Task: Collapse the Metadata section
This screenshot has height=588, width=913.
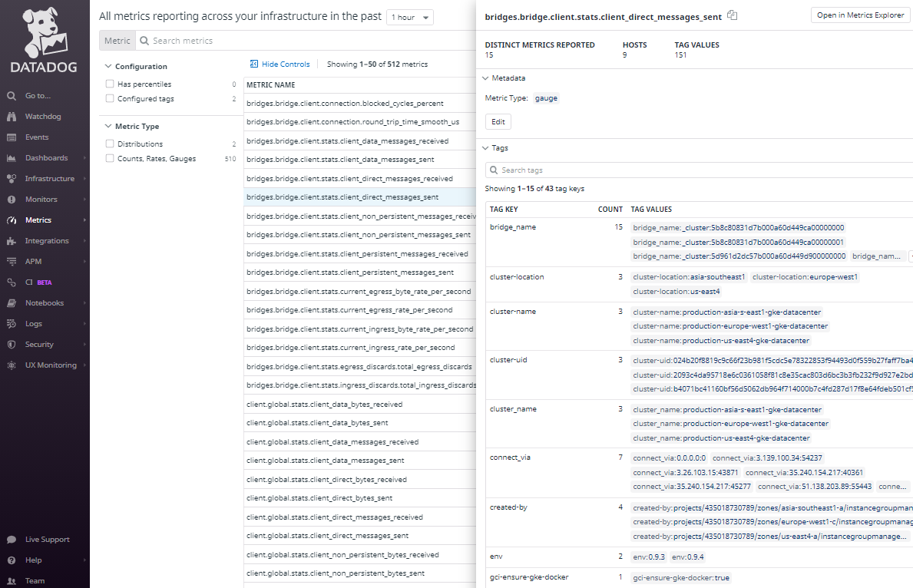Action: [x=485, y=78]
